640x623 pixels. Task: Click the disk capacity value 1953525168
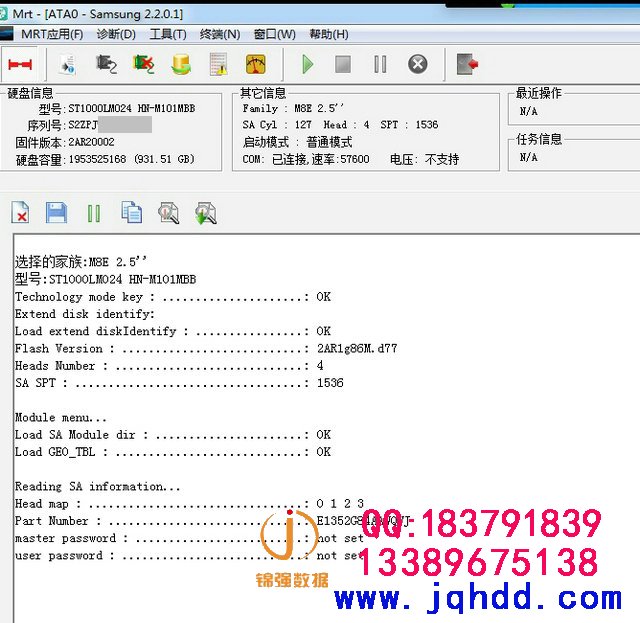(97, 159)
